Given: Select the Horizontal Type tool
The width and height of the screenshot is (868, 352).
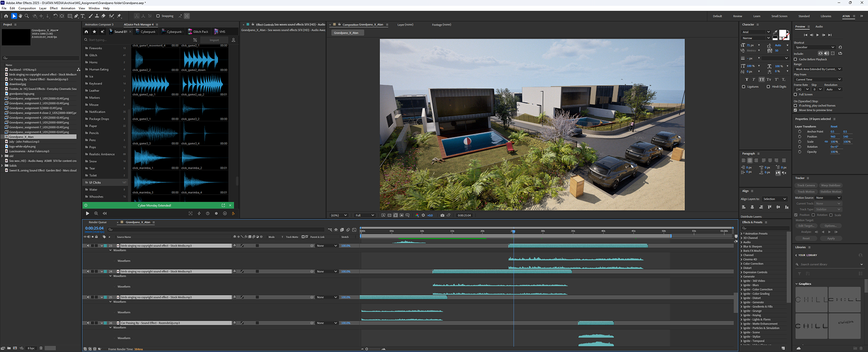Looking at the screenshot, I should 83,16.
